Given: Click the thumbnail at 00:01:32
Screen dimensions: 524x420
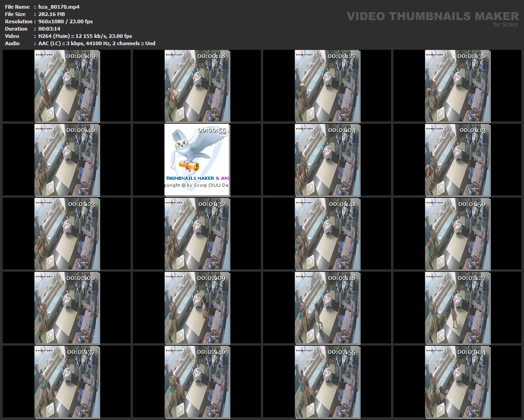Looking at the screenshot, I should coord(197,234).
